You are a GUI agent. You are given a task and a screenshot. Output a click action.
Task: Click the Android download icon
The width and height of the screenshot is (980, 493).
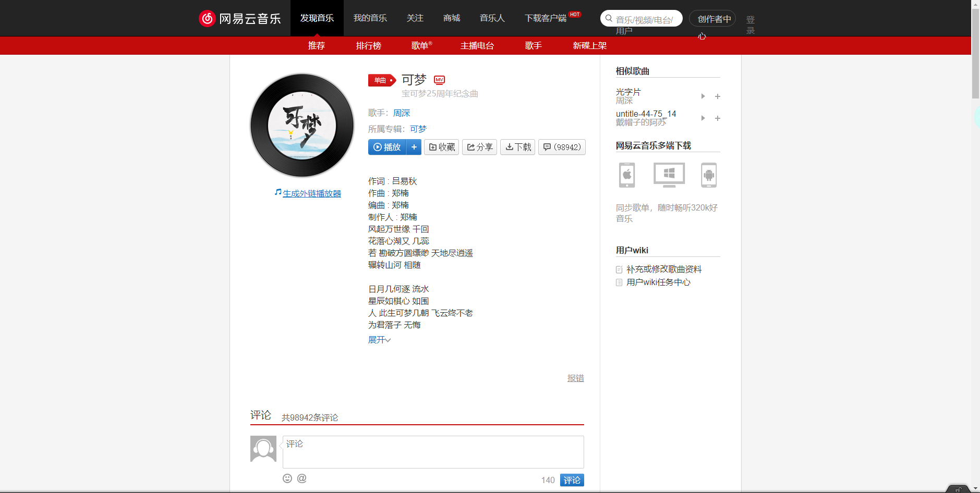[709, 175]
